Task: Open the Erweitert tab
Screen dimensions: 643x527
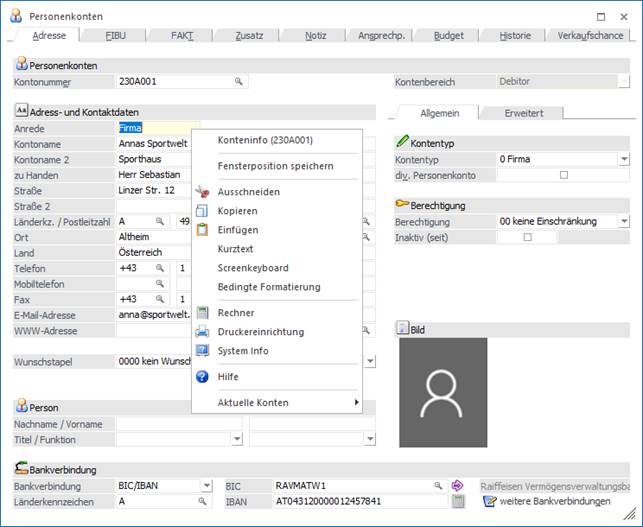Action: pos(523,113)
